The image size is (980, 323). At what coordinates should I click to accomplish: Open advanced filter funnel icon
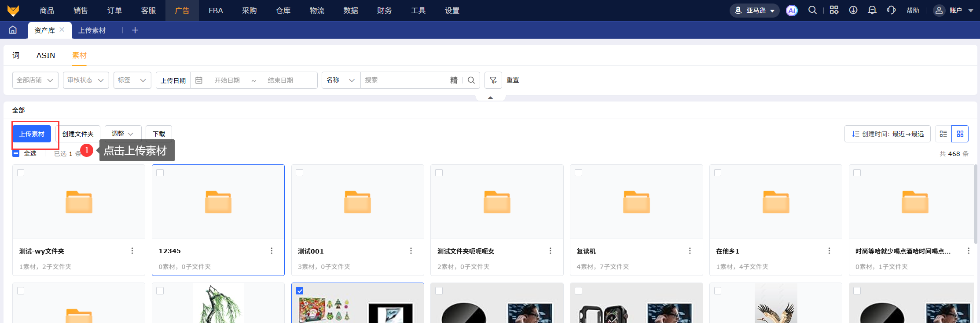pos(493,80)
